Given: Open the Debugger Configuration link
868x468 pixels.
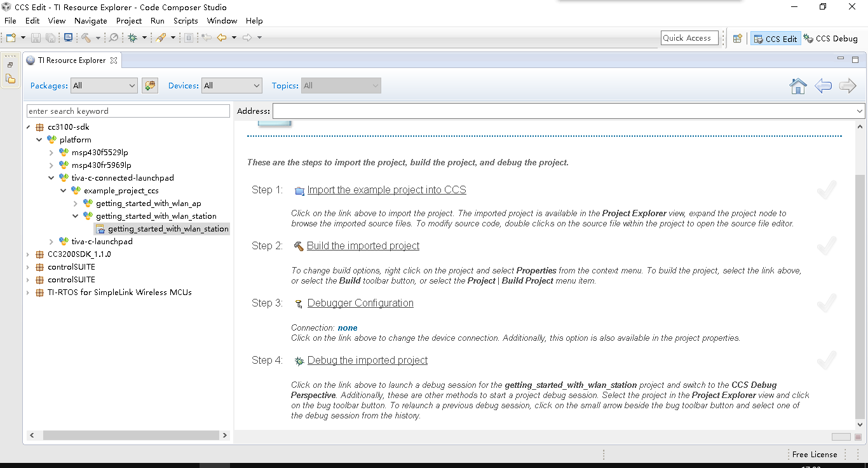Looking at the screenshot, I should click(x=360, y=303).
